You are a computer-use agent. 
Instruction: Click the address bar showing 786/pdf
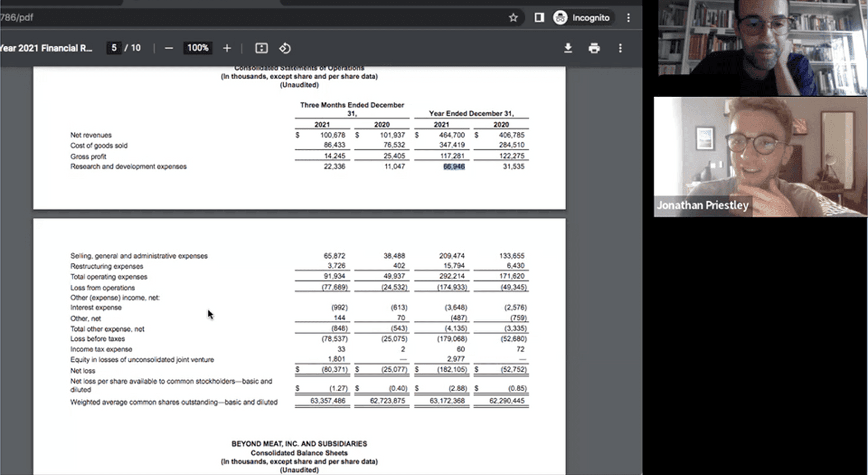(x=18, y=18)
